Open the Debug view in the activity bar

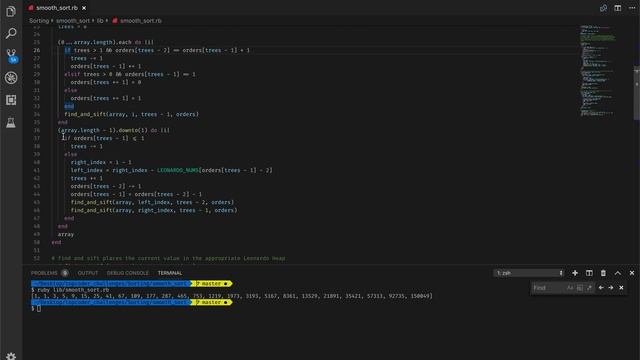pyautogui.click(x=11, y=78)
